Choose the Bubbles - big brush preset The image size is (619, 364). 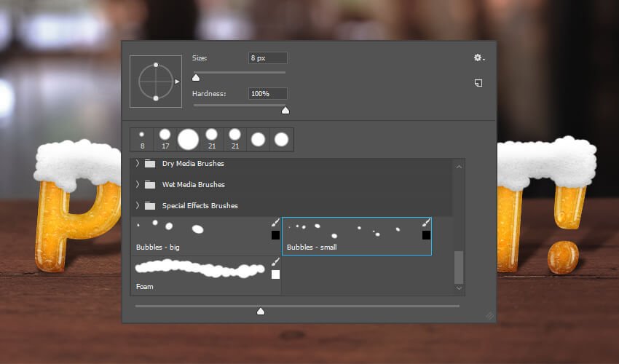click(x=205, y=236)
